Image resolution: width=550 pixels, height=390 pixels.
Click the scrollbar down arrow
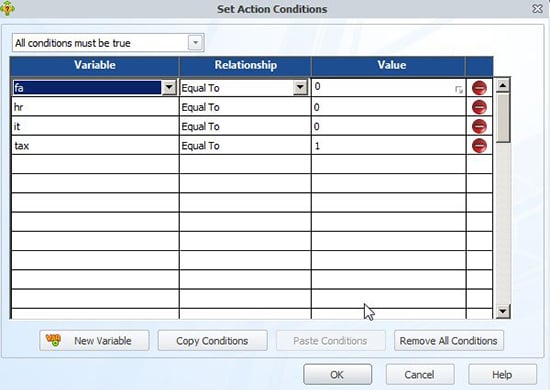coord(503,311)
